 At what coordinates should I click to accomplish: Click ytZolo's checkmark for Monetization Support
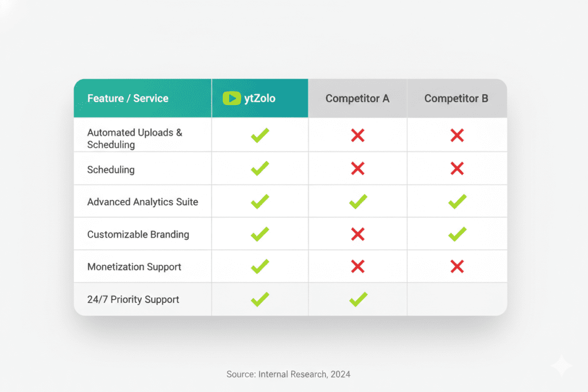pyautogui.click(x=260, y=266)
